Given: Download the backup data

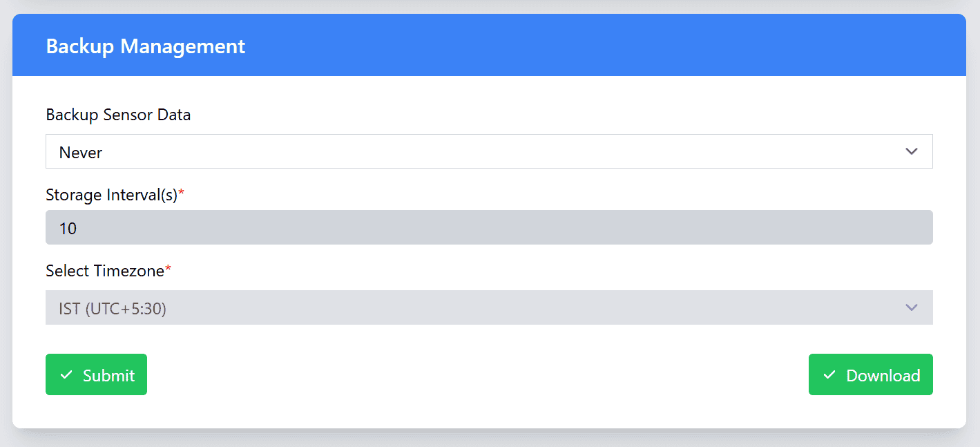Looking at the screenshot, I should pos(871,374).
